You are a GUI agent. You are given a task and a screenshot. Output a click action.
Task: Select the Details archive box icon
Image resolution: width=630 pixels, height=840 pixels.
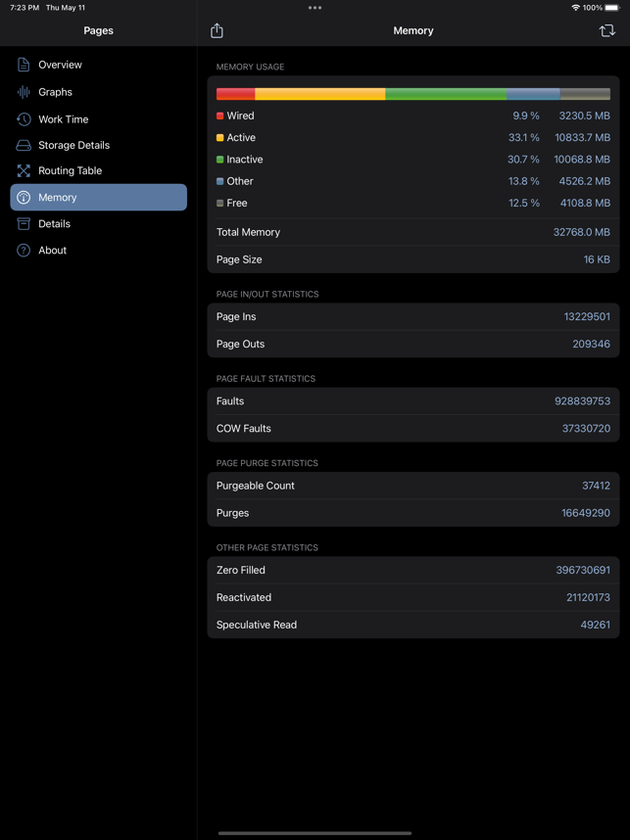[24, 224]
